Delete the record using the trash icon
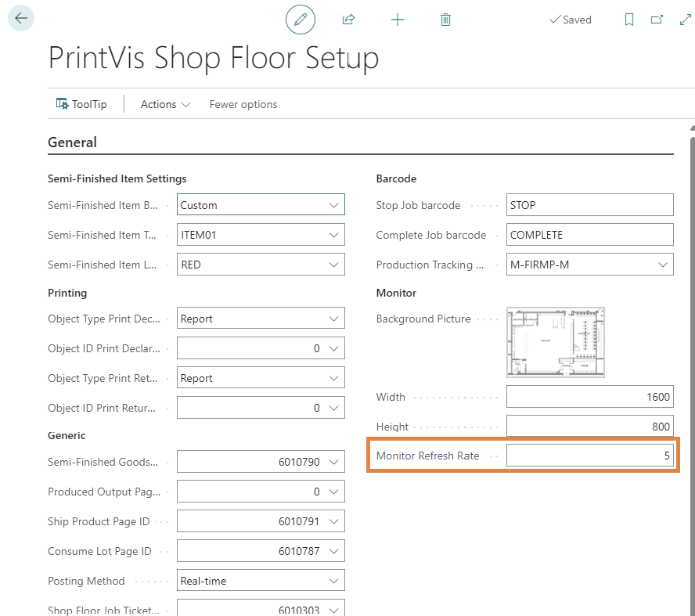Image resolution: width=695 pixels, height=616 pixels. pyautogui.click(x=445, y=19)
